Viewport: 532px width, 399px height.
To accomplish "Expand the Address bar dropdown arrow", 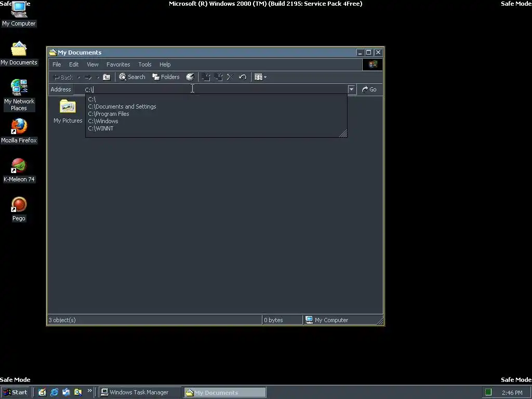I will click(352, 89).
